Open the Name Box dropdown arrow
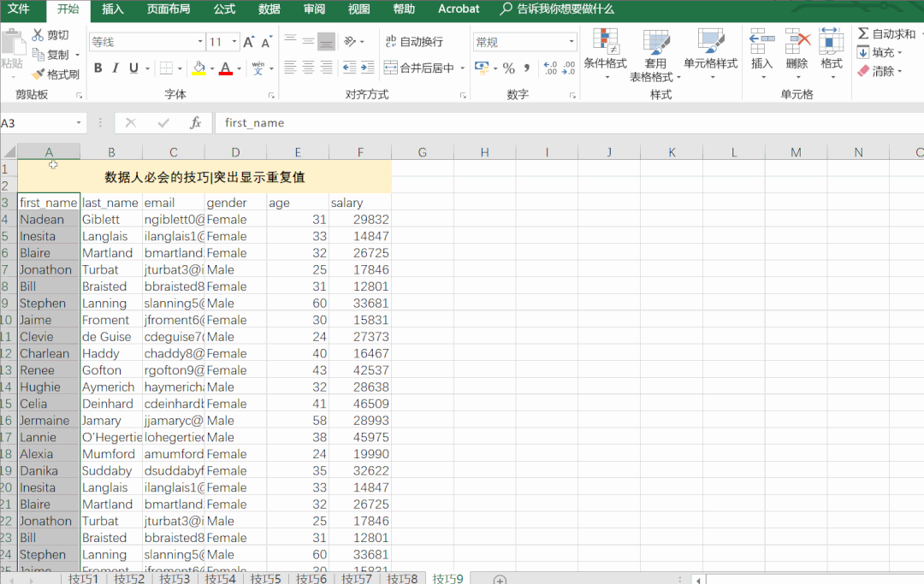 coord(79,123)
